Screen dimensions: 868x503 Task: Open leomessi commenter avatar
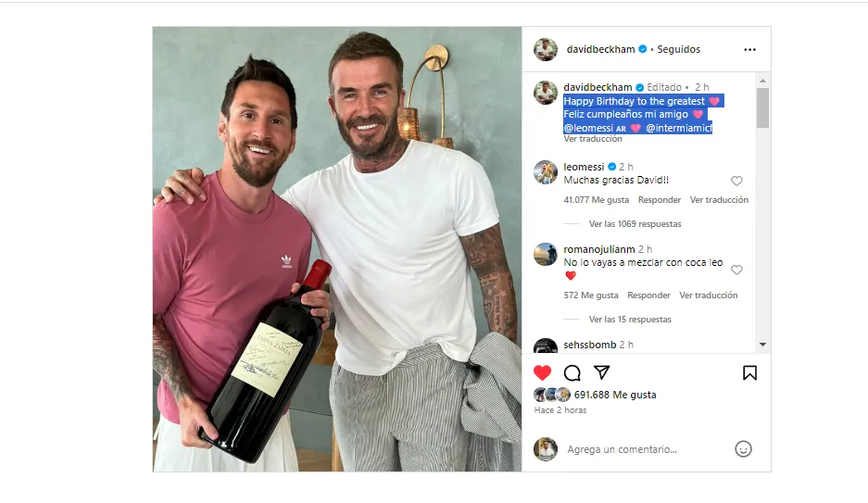(546, 172)
